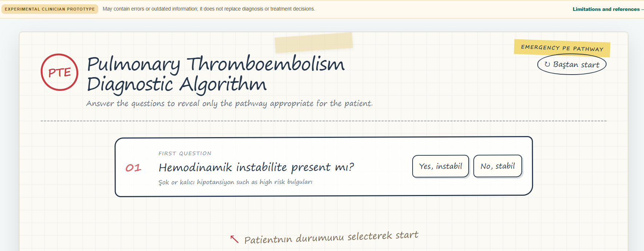Screen dimensions: 644x251
Task: Click the 'May contain errors' disclaimer text
Action: [x=209, y=9]
